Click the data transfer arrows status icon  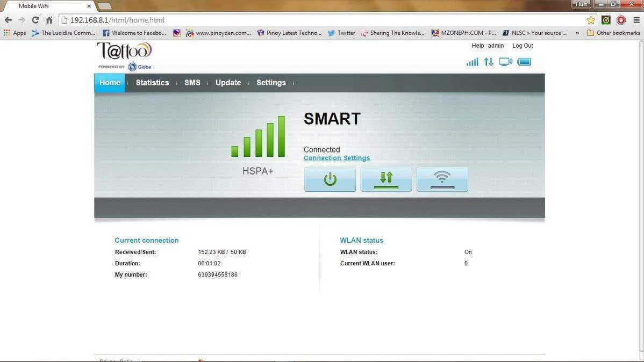coord(488,62)
